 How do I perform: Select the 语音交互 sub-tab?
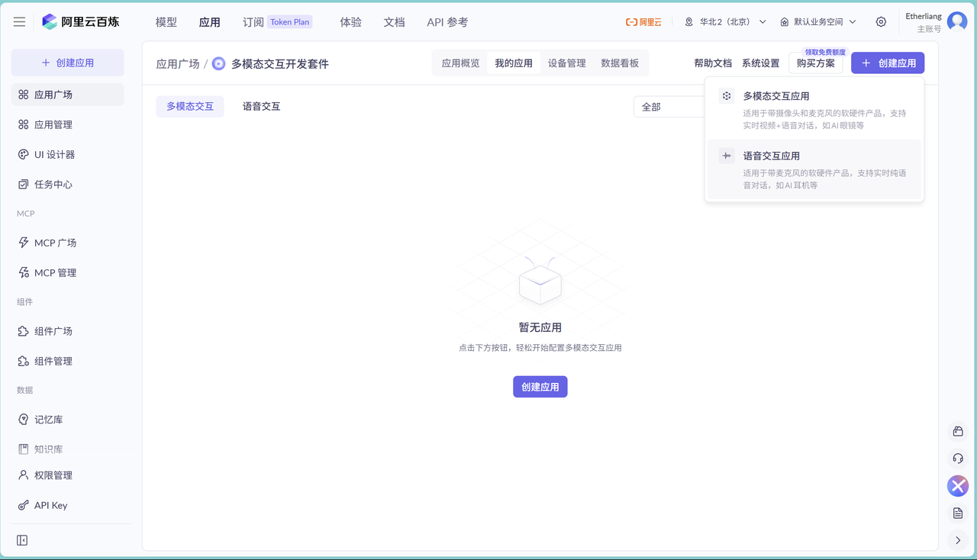[261, 106]
